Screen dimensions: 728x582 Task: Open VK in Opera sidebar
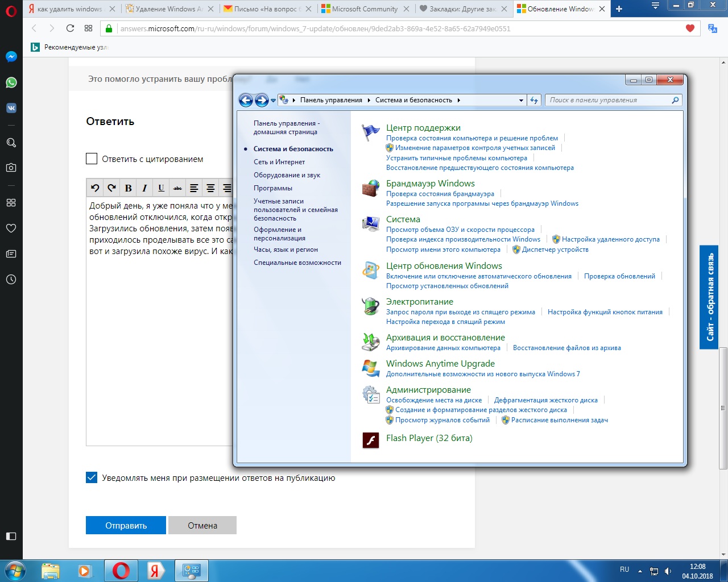coord(11,108)
